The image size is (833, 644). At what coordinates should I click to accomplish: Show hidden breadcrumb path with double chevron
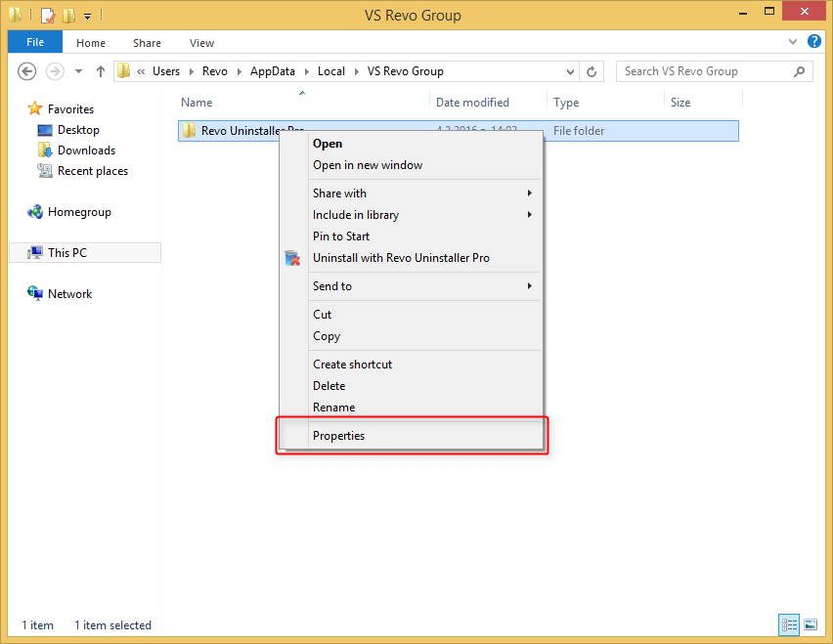(141, 71)
